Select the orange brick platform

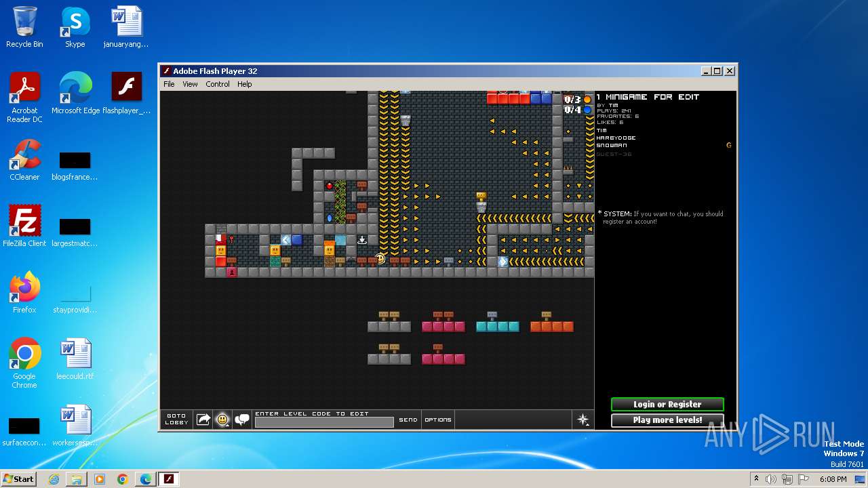pyautogui.click(x=552, y=327)
